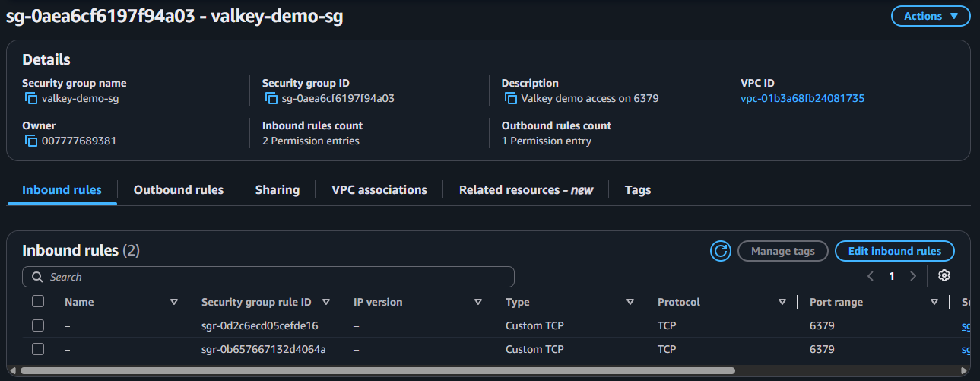Select the rule ID text sgr-0b657667132d4064a
The image size is (980, 381).
pos(263,349)
